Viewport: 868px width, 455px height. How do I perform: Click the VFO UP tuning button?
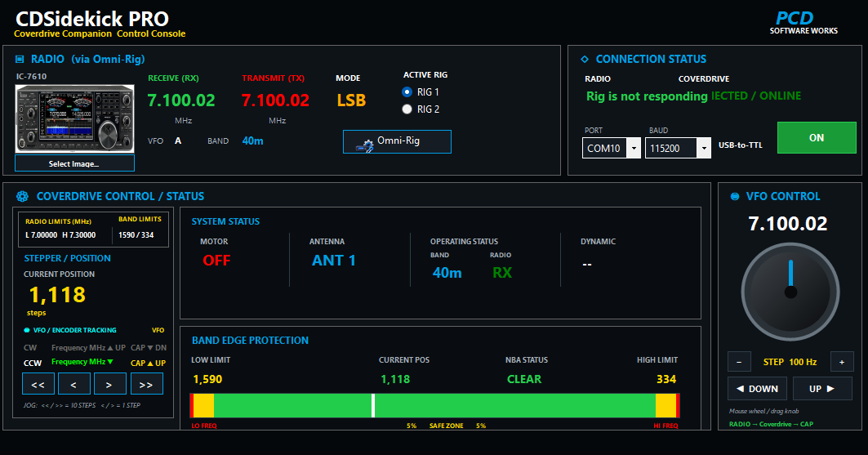pos(822,389)
